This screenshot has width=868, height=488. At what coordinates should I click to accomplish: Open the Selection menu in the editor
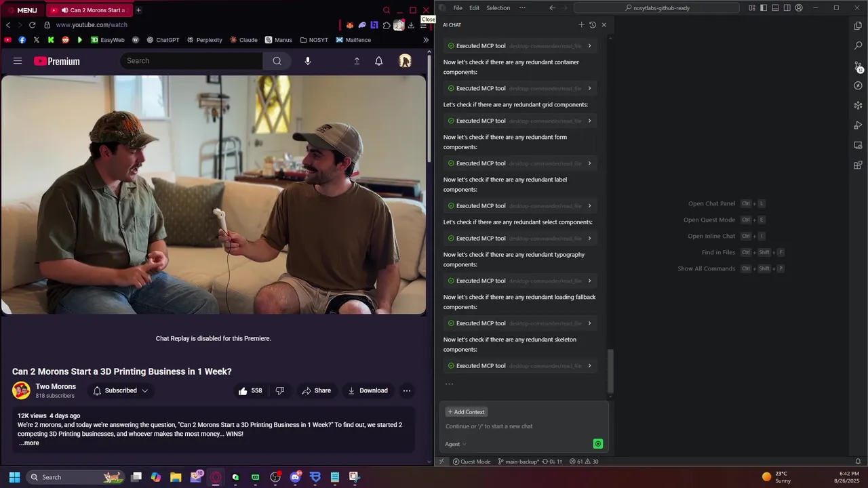pyautogui.click(x=498, y=8)
